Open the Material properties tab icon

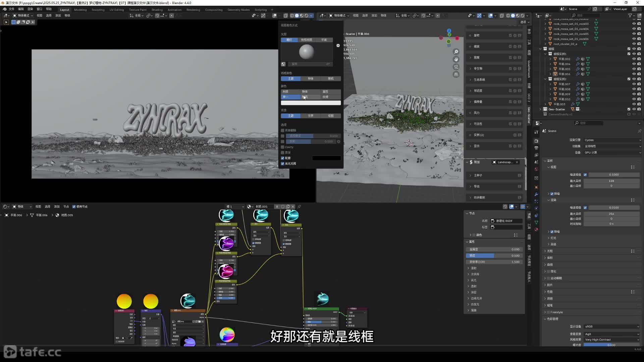click(x=536, y=230)
